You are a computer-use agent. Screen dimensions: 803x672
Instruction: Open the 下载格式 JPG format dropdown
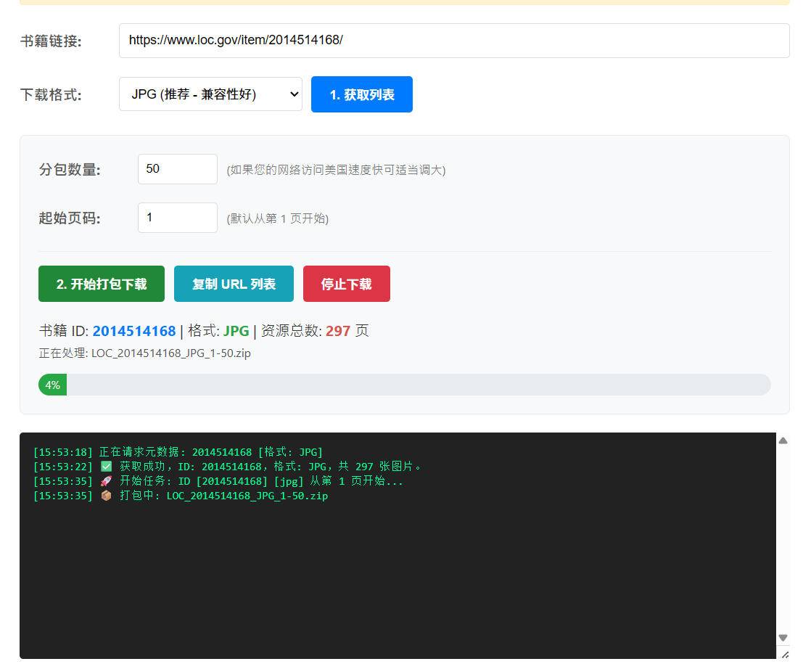(210, 94)
